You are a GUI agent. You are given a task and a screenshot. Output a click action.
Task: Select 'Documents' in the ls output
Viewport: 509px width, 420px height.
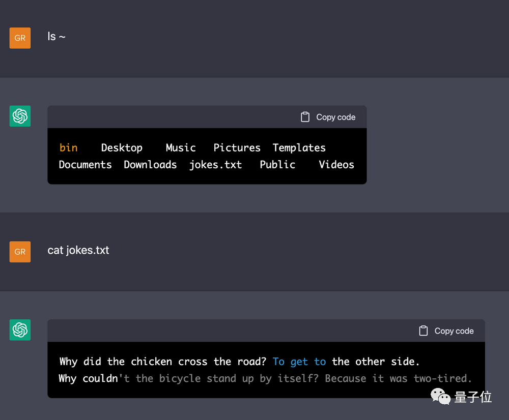click(85, 164)
